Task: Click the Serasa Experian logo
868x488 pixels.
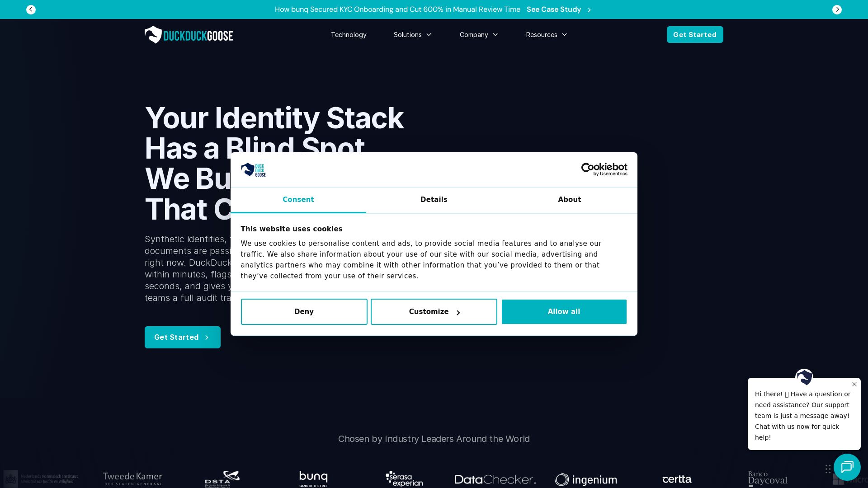Action: pyautogui.click(x=404, y=479)
